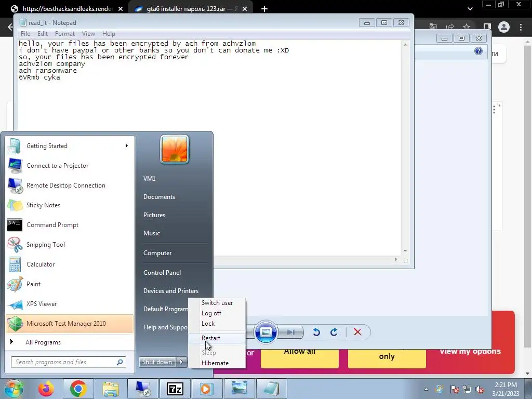This screenshot has width=532, height=399.
Task: Open Command Prompt
Action: [x=70, y=224]
